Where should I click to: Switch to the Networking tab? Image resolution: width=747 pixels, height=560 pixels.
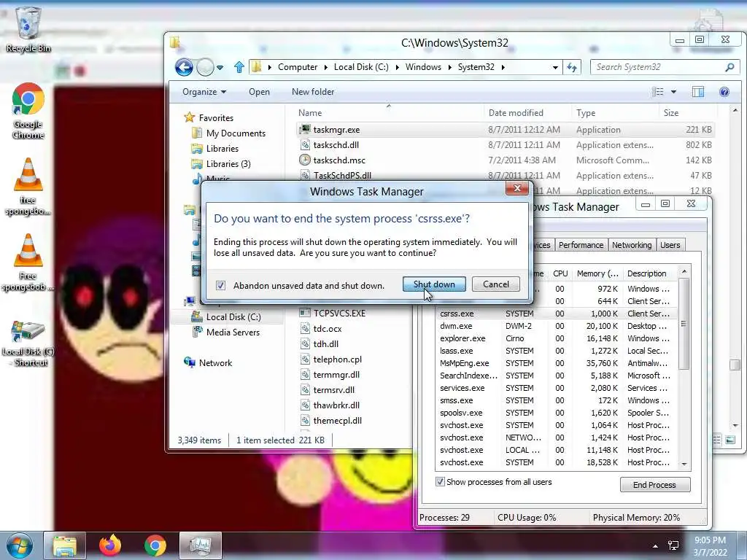(x=632, y=245)
